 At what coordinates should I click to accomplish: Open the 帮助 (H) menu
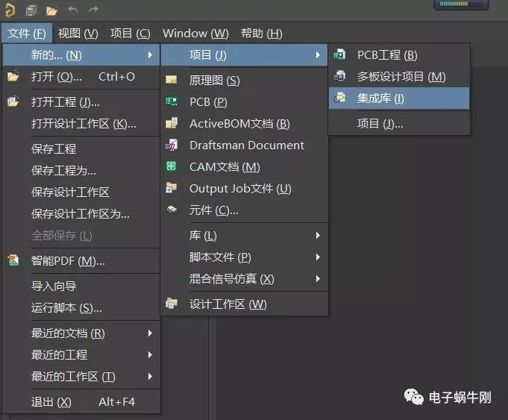coord(262,33)
